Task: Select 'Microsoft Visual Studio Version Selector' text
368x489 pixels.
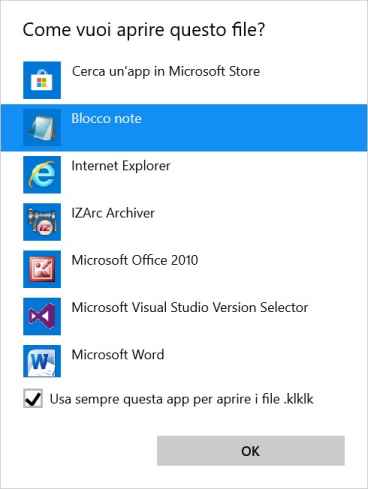Action: point(190,308)
